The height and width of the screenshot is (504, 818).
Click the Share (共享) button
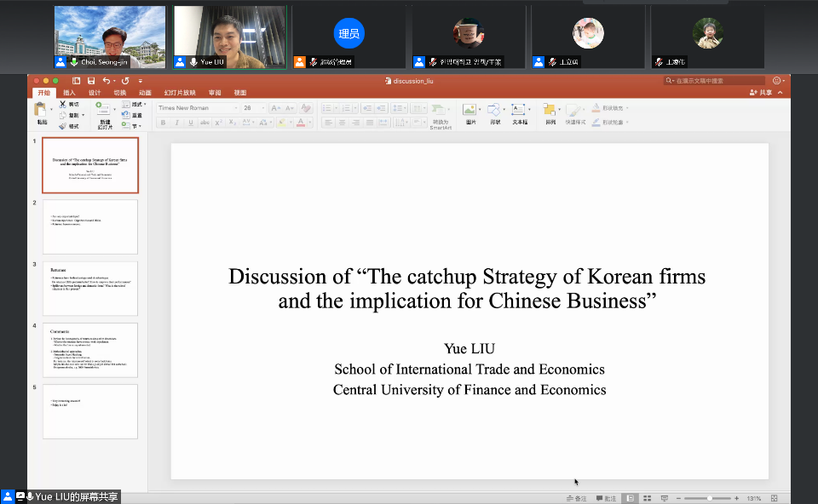(761, 92)
